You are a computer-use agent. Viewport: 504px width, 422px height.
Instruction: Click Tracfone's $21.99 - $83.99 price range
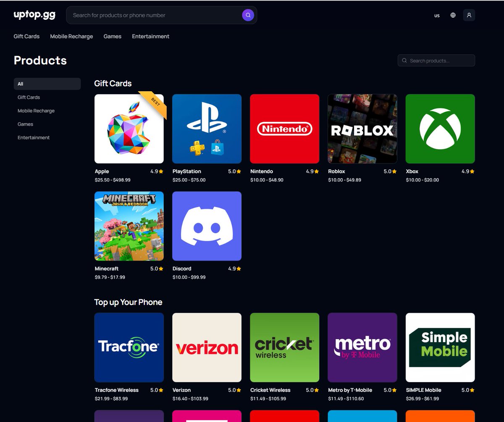pos(111,398)
